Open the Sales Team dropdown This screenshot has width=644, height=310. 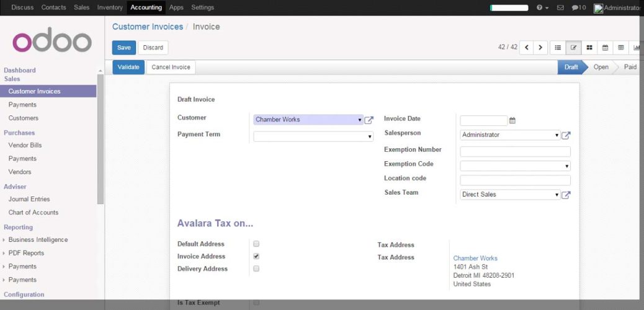tap(510, 195)
